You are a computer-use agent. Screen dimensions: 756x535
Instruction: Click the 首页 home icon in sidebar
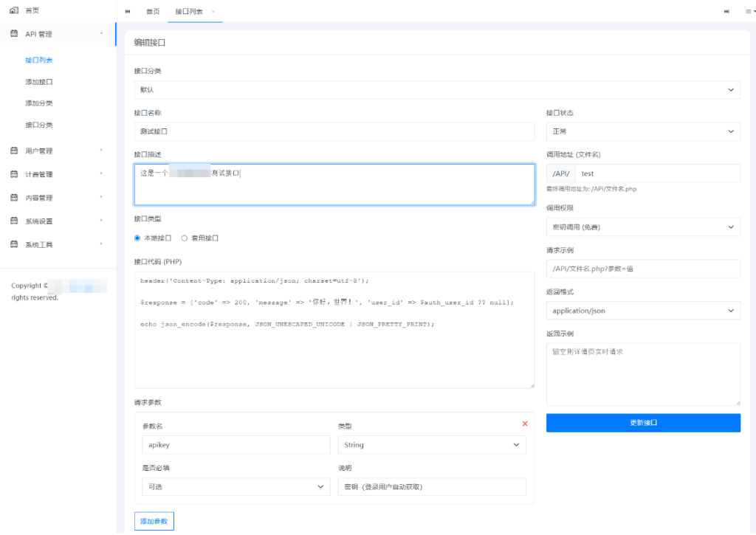point(14,11)
